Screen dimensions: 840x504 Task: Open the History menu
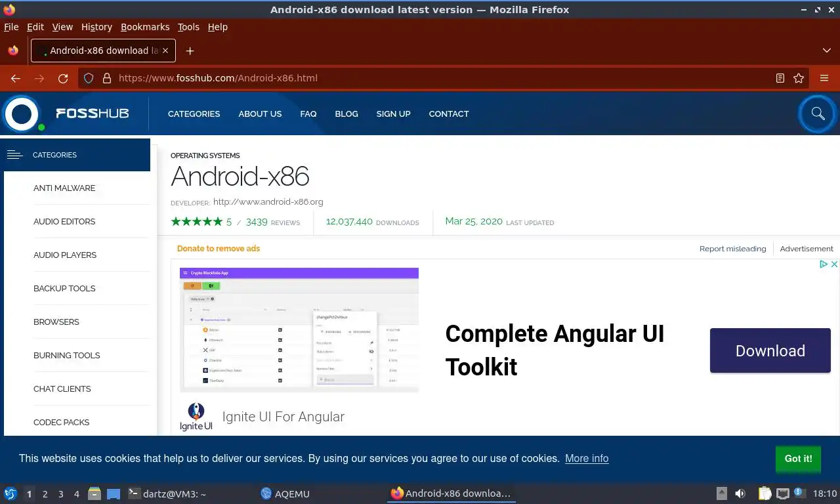(96, 27)
